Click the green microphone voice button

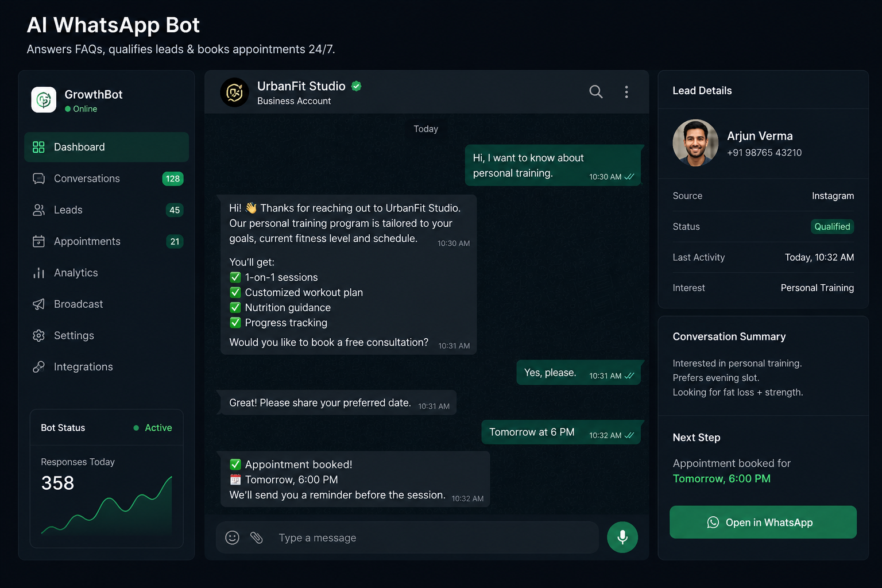(x=622, y=537)
